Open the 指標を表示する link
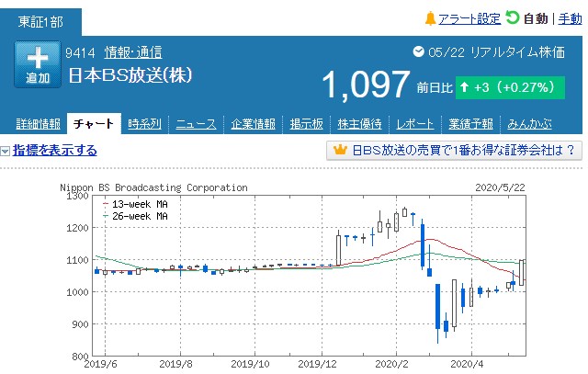588x374 pixels. point(55,151)
